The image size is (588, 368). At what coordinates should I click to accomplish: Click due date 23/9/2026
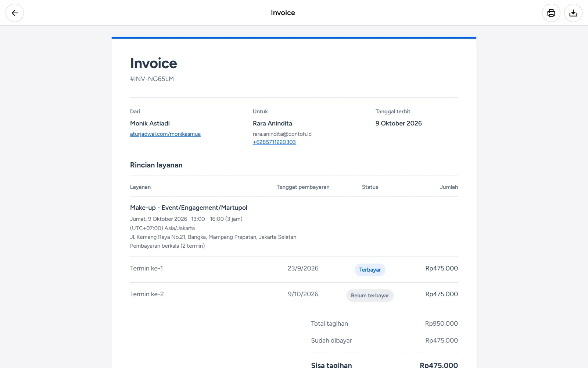(303, 268)
